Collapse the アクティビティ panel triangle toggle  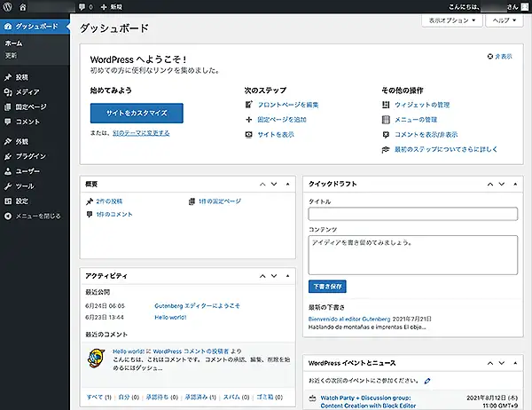(287, 276)
